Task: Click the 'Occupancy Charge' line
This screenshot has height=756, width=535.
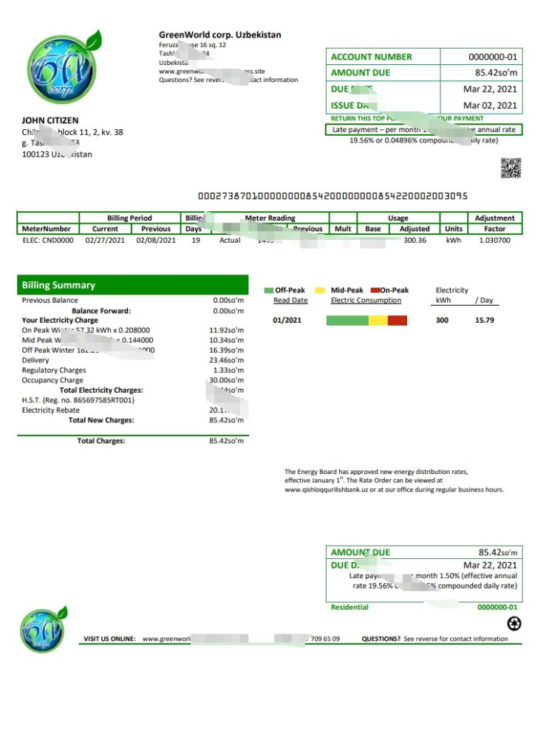Action: [x=133, y=380]
